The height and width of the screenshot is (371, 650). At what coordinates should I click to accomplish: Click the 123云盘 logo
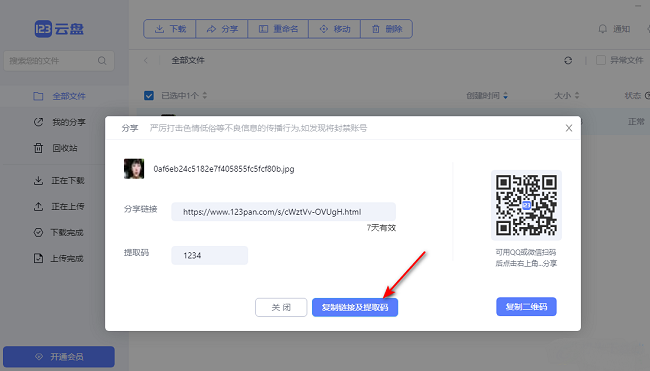tap(59, 29)
